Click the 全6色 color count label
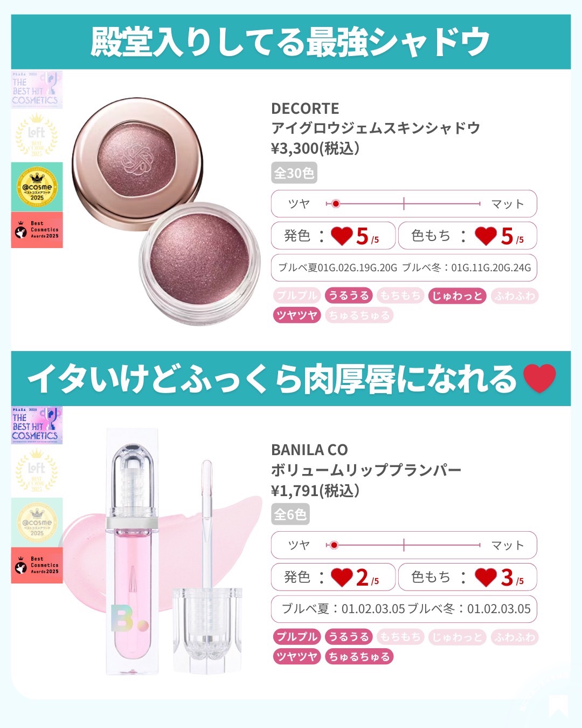 (x=290, y=514)
